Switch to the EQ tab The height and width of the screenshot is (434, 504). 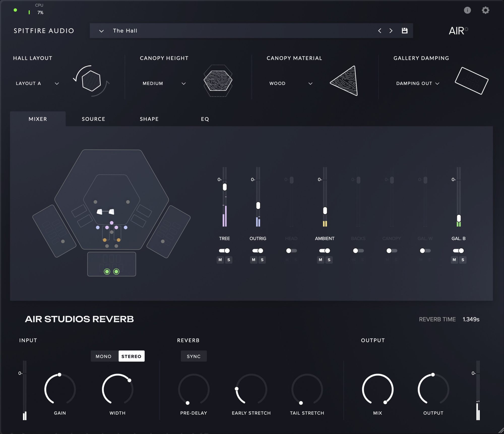[x=205, y=119]
